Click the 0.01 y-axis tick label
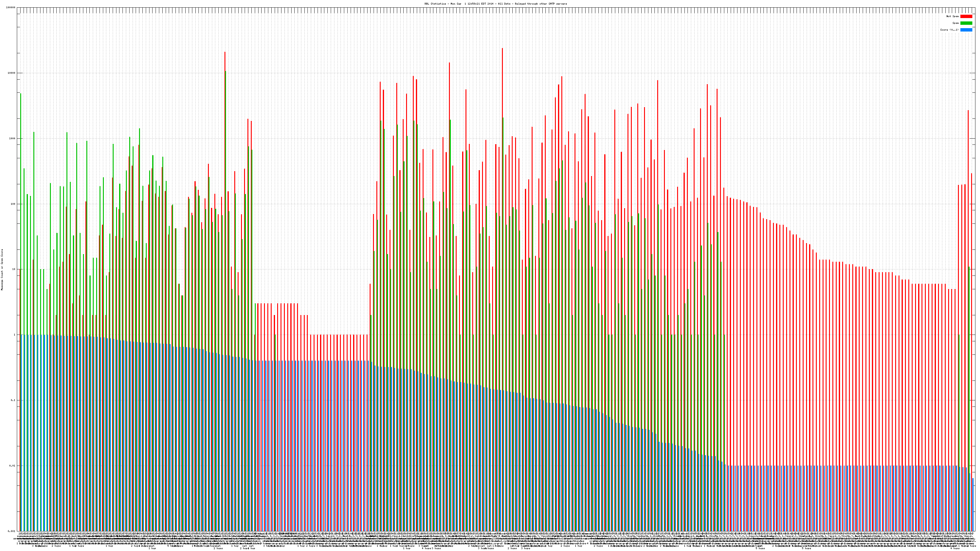This screenshot has width=980, height=551. tap(13, 465)
